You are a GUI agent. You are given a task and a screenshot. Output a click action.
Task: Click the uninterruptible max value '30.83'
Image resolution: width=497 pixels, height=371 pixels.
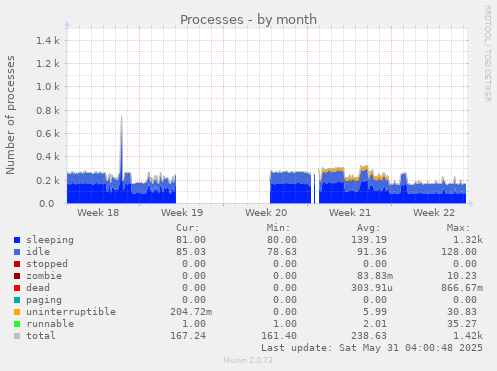click(x=462, y=312)
